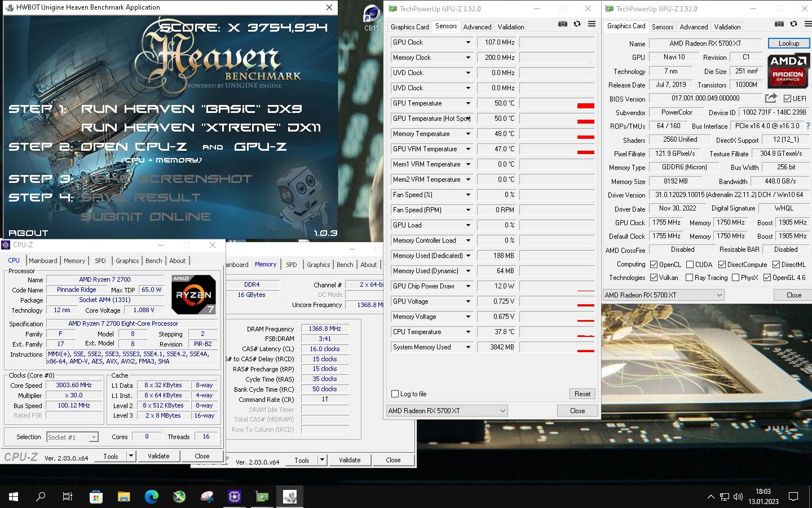Take screenshot with GPU-Z Sensors window camera icon
The height and width of the screenshot is (508, 812).
[x=562, y=24]
